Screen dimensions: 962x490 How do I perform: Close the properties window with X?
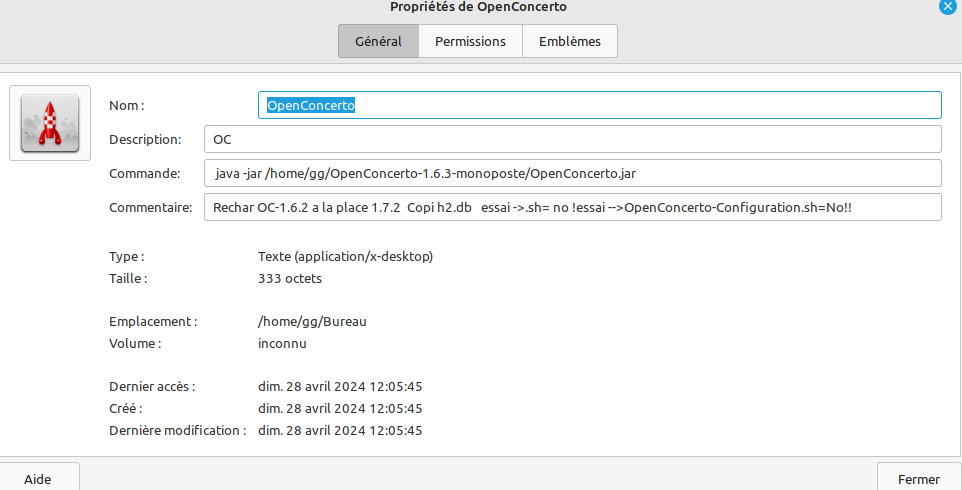coord(948,5)
